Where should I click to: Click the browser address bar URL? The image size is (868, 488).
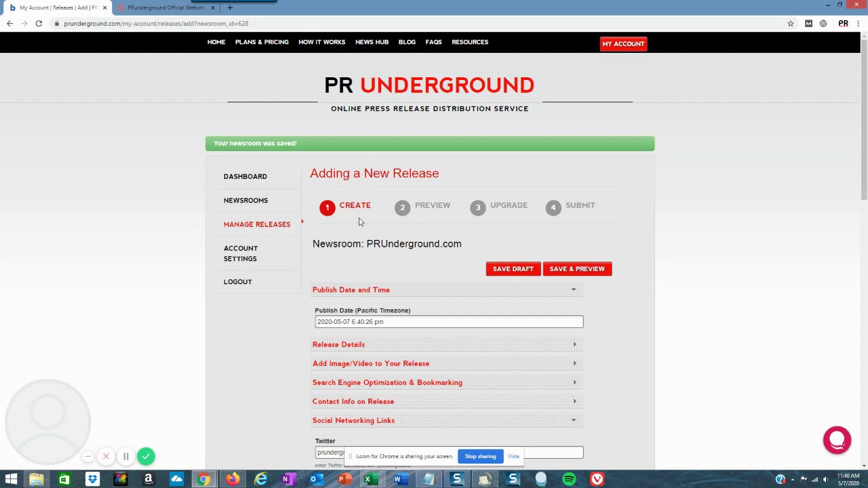click(156, 23)
